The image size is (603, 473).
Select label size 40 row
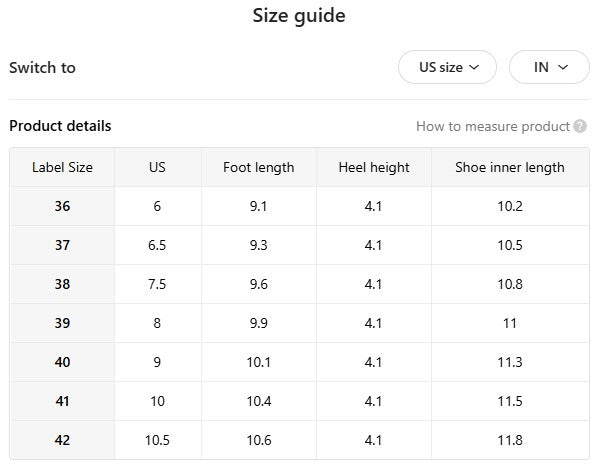point(62,362)
